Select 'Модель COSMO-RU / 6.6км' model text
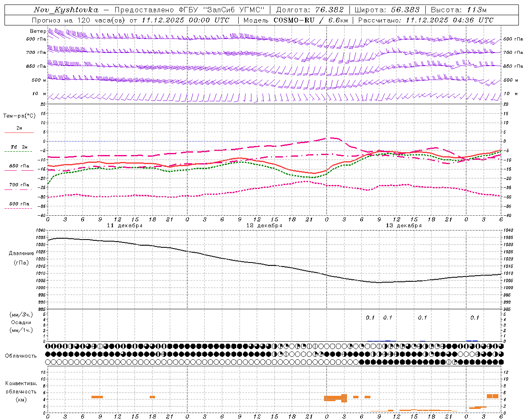The image size is (525, 420). click(295, 20)
